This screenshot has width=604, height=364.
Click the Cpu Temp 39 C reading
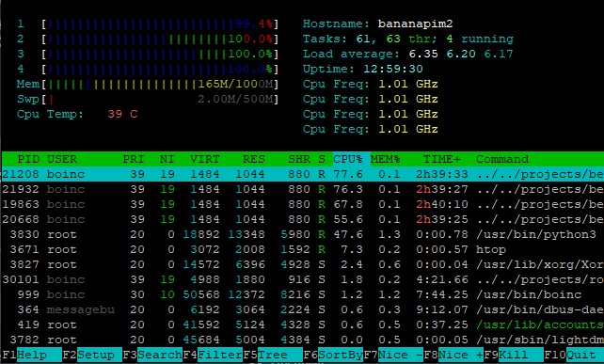[77, 114]
